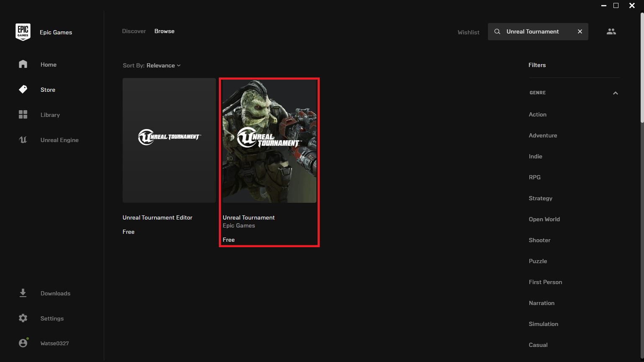644x362 pixels.
Task: Select the Store tag icon
Action: (23, 89)
